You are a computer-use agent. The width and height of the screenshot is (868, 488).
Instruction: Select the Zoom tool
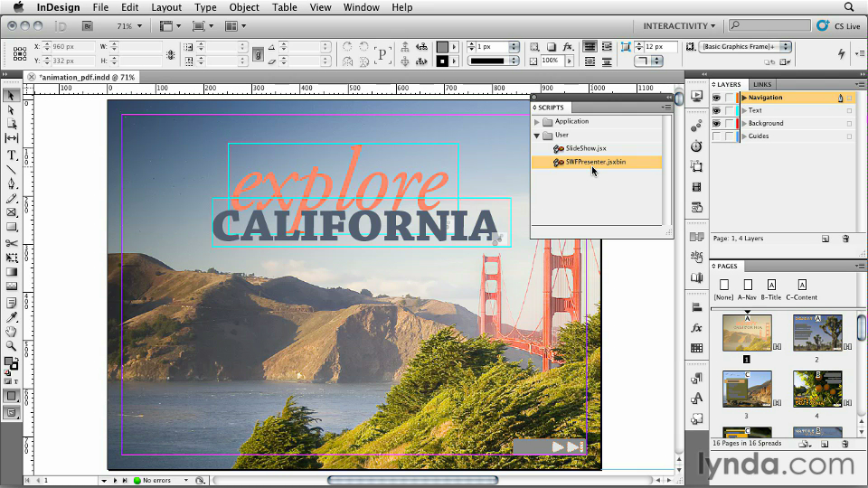click(x=11, y=346)
